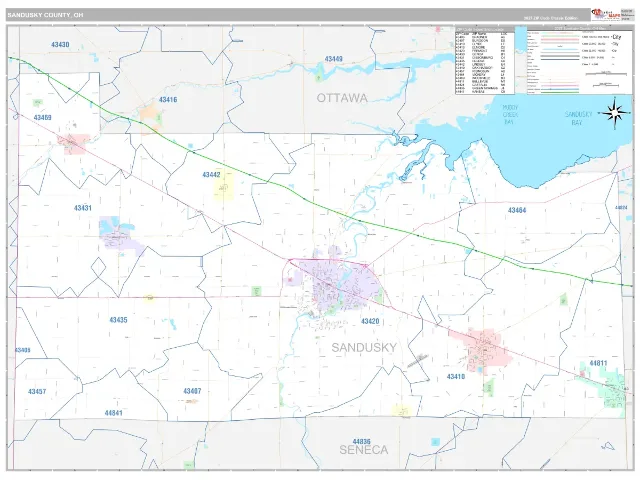The height and width of the screenshot is (480, 640).
Task: Click the Sandusky County, OH title
Action: point(45,15)
